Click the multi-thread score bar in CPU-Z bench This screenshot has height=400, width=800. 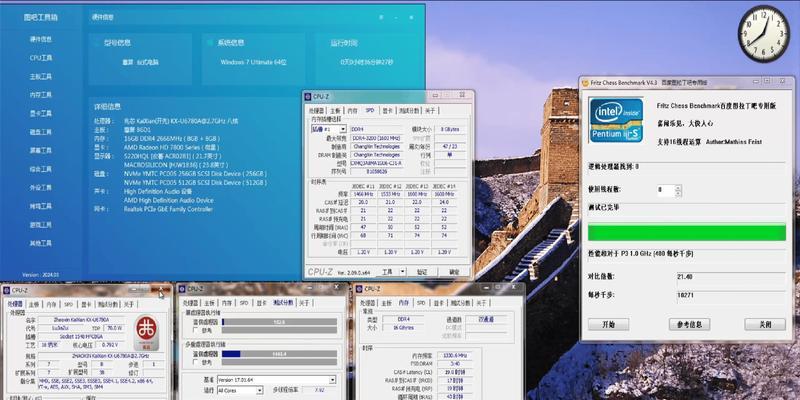pyautogui.click(x=279, y=354)
